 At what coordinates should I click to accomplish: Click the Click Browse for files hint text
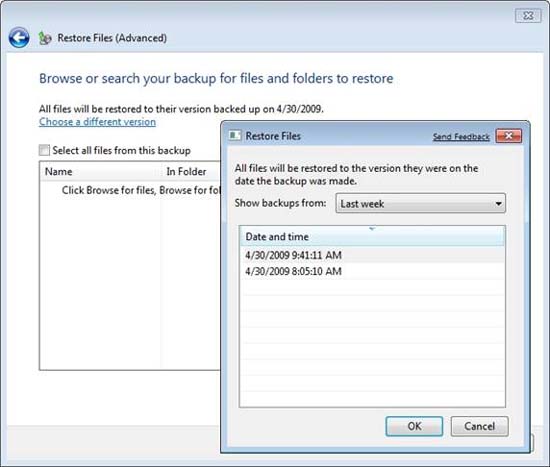[x=141, y=190]
